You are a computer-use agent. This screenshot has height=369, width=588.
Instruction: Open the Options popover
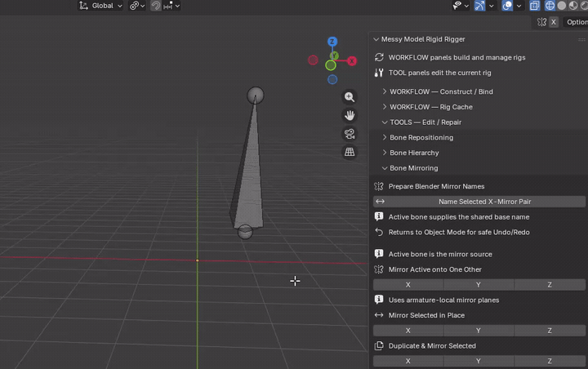[577, 22]
